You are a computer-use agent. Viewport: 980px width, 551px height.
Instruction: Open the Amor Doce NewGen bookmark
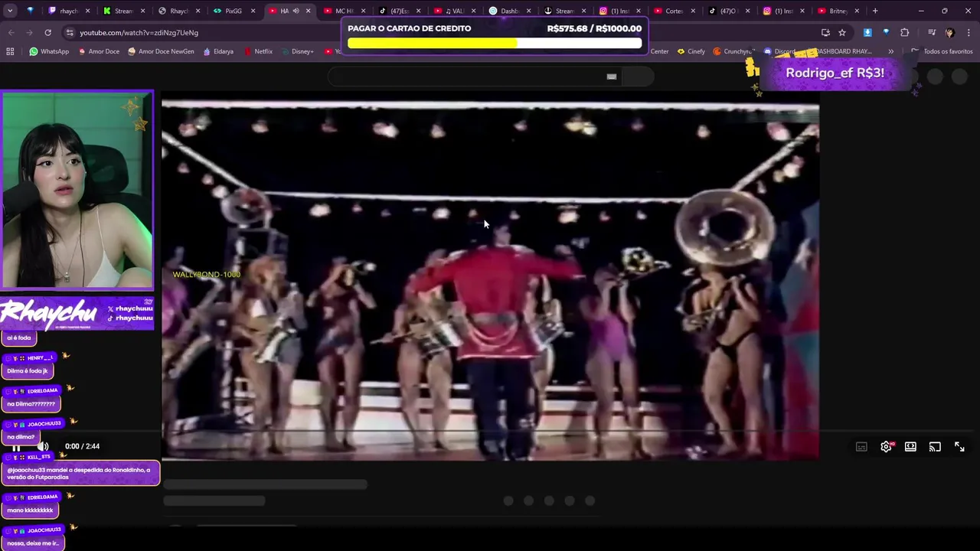[161, 51]
